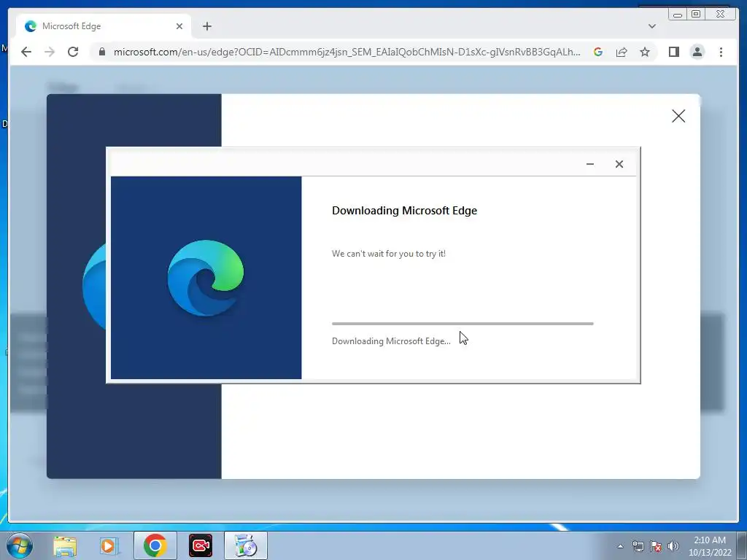Click the browser forward arrow

pyautogui.click(x=50, y=52)
